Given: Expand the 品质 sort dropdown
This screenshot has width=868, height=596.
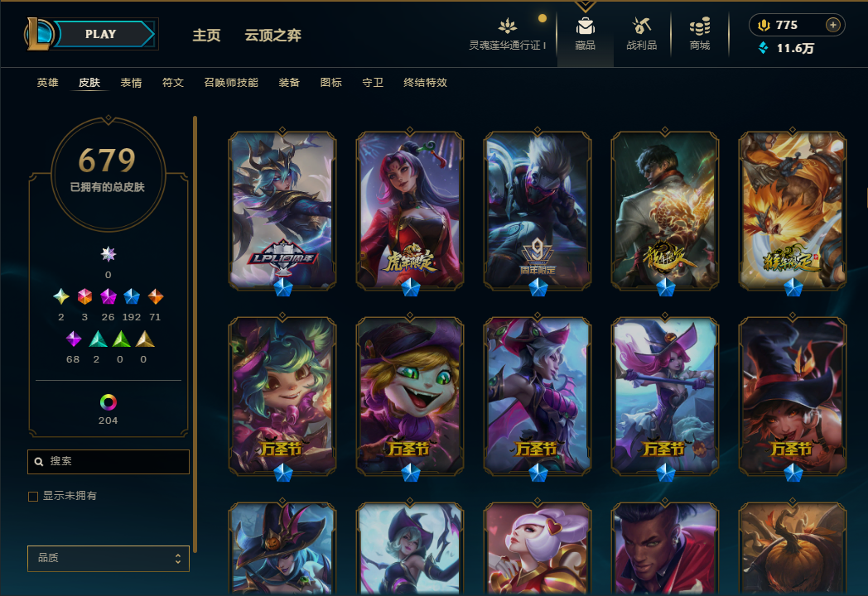Looking at the screenshot, I should [108, 559].
